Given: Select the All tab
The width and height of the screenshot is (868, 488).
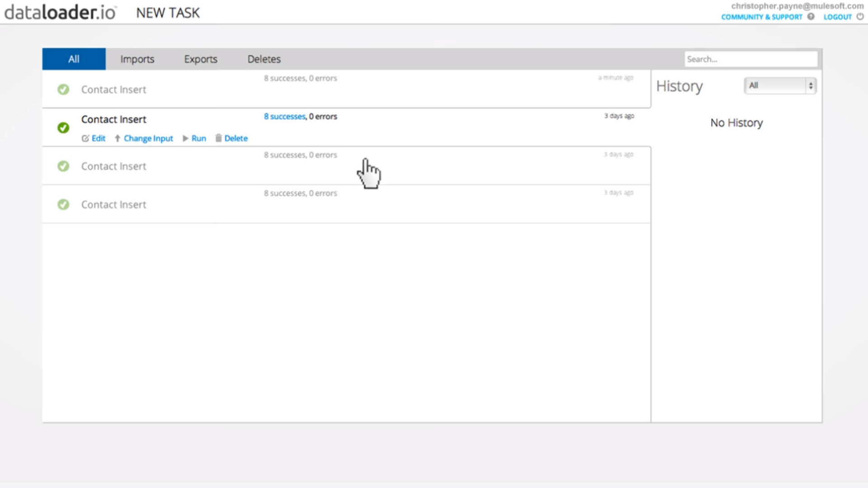Looking at the screenshot, I should [74, 59].
